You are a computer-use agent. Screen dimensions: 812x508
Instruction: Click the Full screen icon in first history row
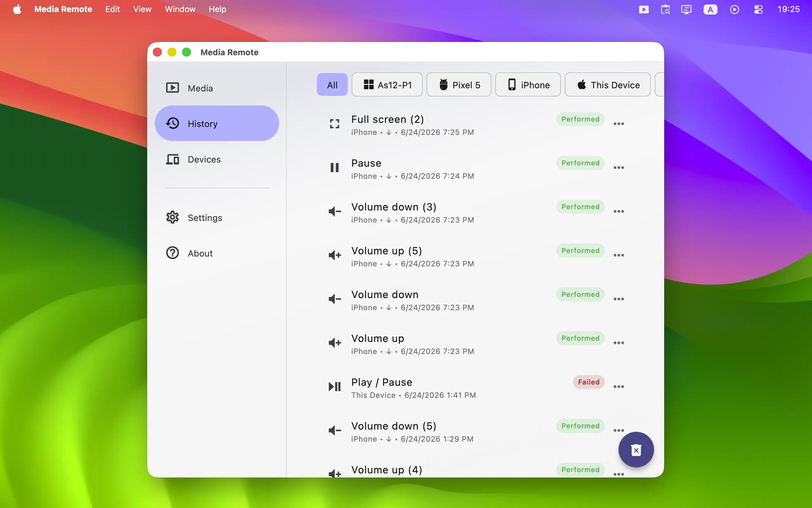click(335, 124)
